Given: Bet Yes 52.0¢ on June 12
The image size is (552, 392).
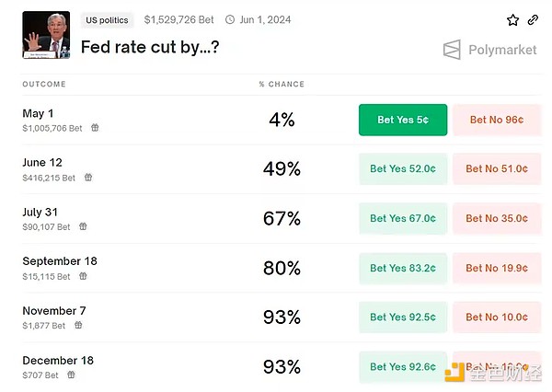Looking at the screenshot, I should tap(403, 169).
